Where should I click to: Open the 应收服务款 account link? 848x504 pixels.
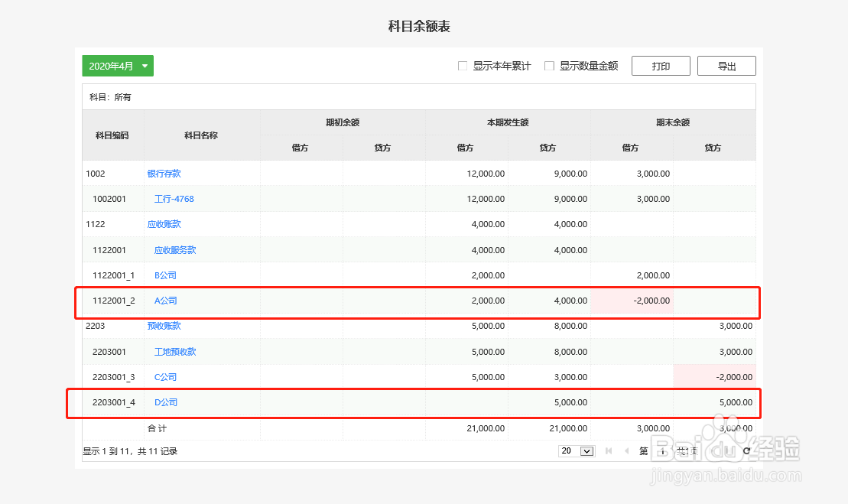[174, 249]
